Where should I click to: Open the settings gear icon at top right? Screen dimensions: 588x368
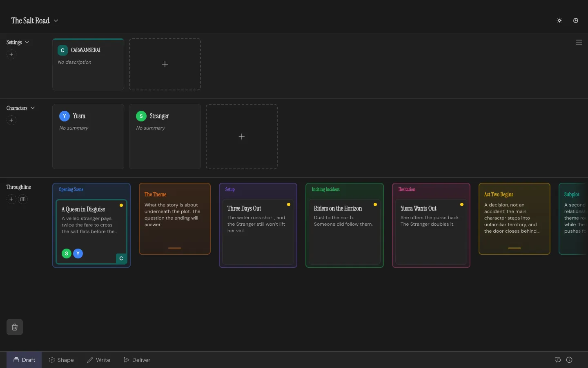[576, 20]
